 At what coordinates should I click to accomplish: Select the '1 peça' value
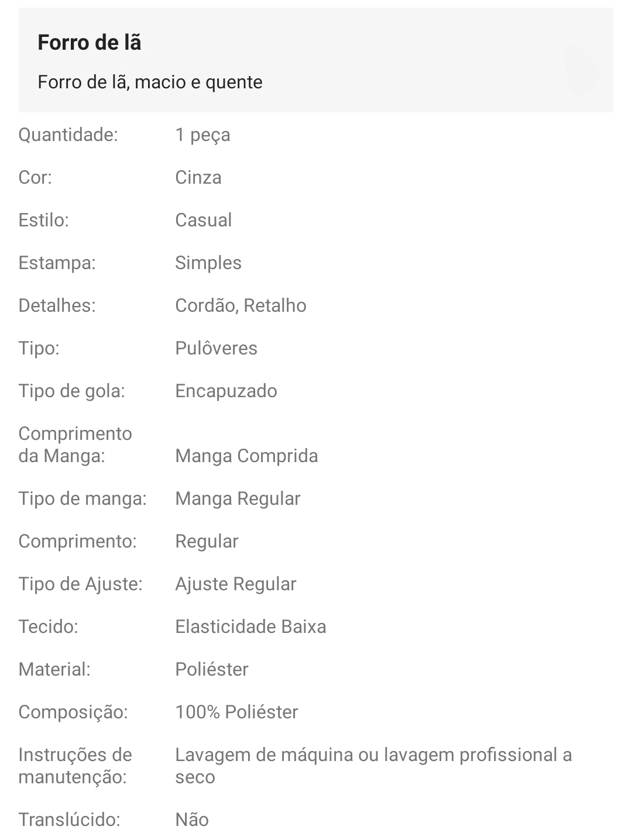pyautogui.click(x=202, y=135)
